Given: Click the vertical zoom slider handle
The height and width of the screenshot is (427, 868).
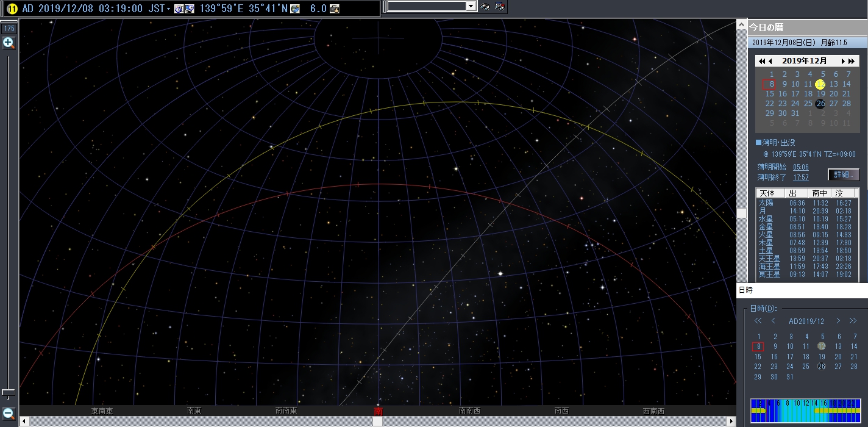Looking at the screenshot, I should click(8, 392).
